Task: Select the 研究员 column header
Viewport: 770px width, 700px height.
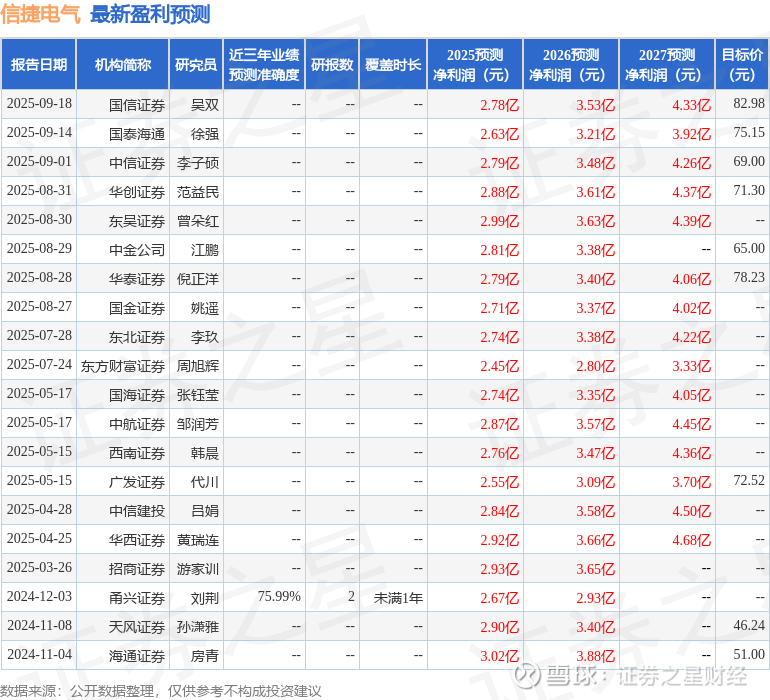Action: click(x=196, y=64)
